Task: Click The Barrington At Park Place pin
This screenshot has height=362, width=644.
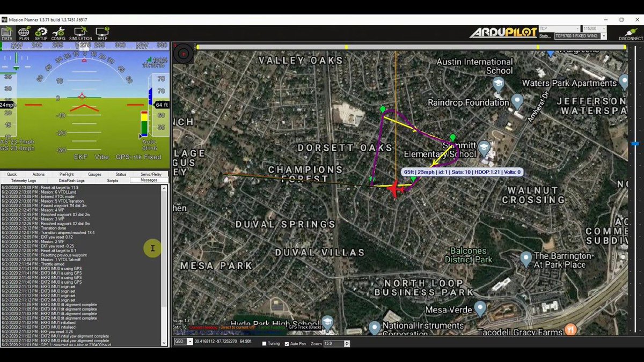Action: [526, 259]
